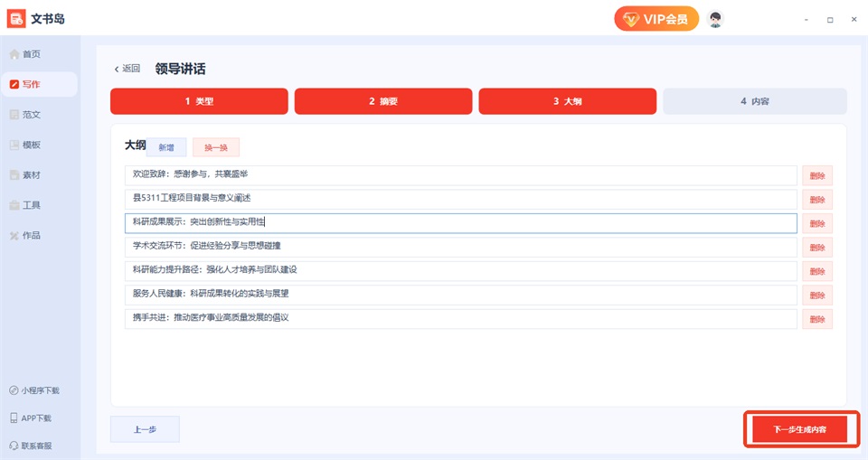
Task: Open the 首页 home icon in sidebar
Action: [x=14, y=54]
